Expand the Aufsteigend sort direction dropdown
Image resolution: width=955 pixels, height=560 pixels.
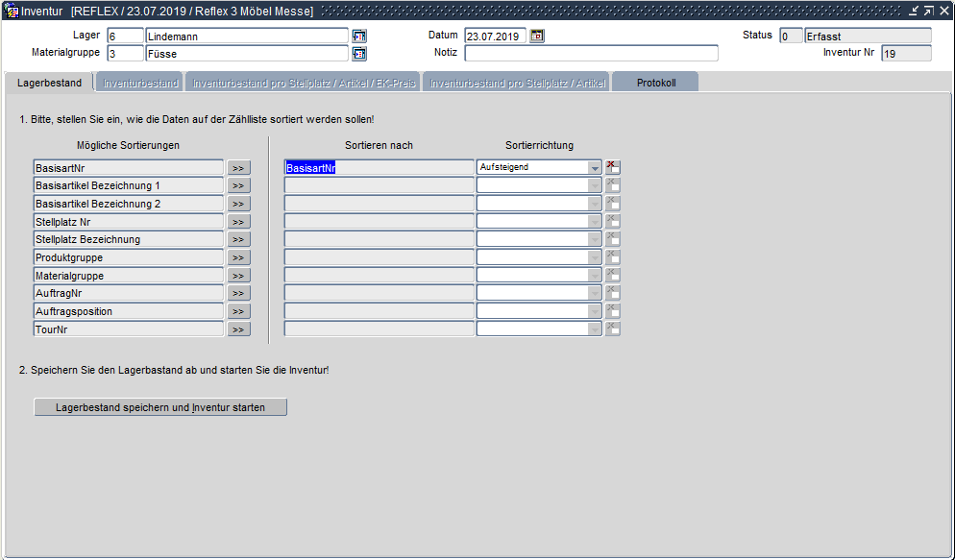(595, 167)
